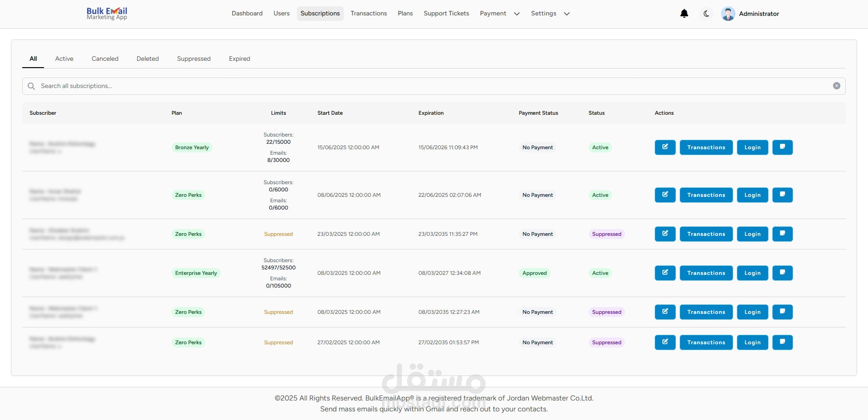Image resolution: width=868 pixels, height=420 pixels.
Task: Switch to the Expired tab
Action: (x=239, y=59)
